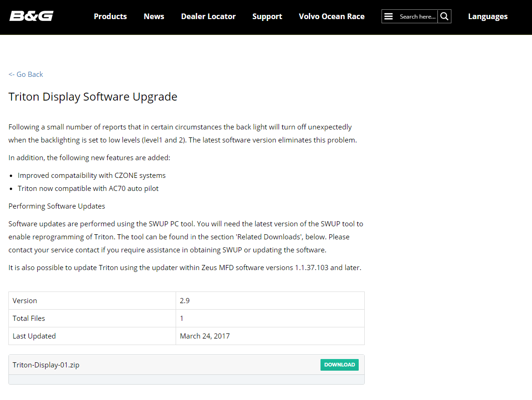Select the AC70 auto pilot bullet item
532x400 pixels.
tap(88, 188)
